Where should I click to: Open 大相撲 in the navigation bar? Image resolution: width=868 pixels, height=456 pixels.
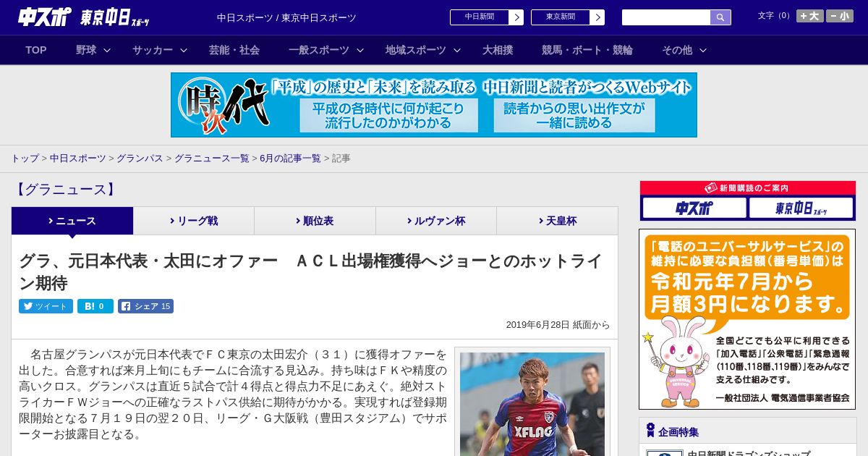(498, 50)
